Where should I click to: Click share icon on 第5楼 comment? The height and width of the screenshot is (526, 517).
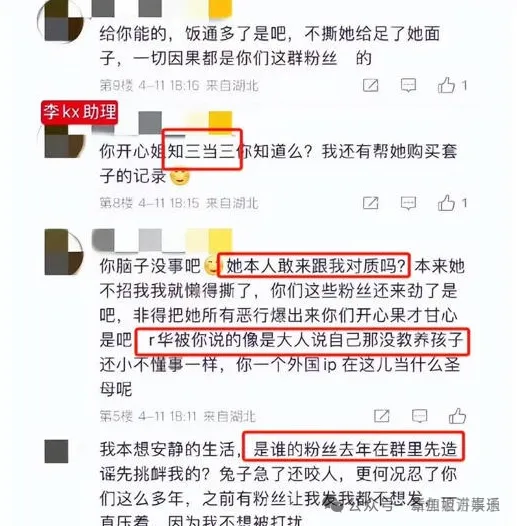382,416
